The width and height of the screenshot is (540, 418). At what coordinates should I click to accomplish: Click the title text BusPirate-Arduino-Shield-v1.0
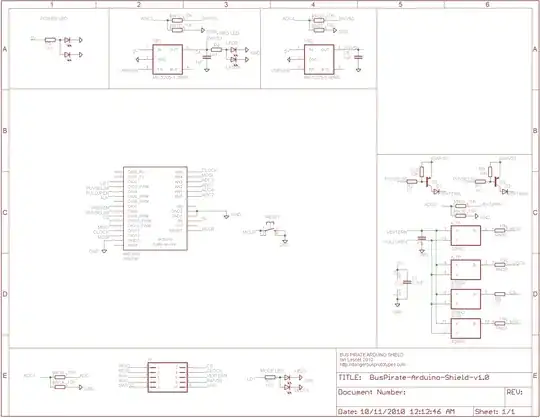429,377
